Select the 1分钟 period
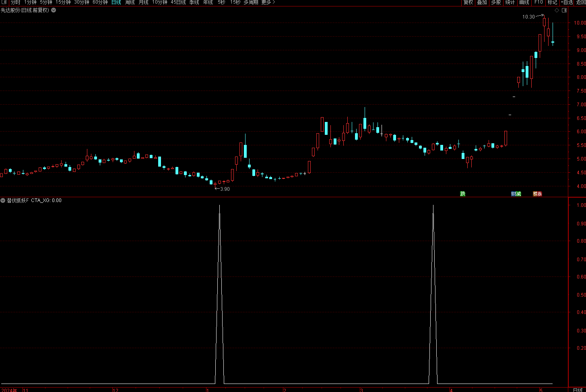This screenshot has height=392, width=586. pyautogui.click(x=30, y=2)
